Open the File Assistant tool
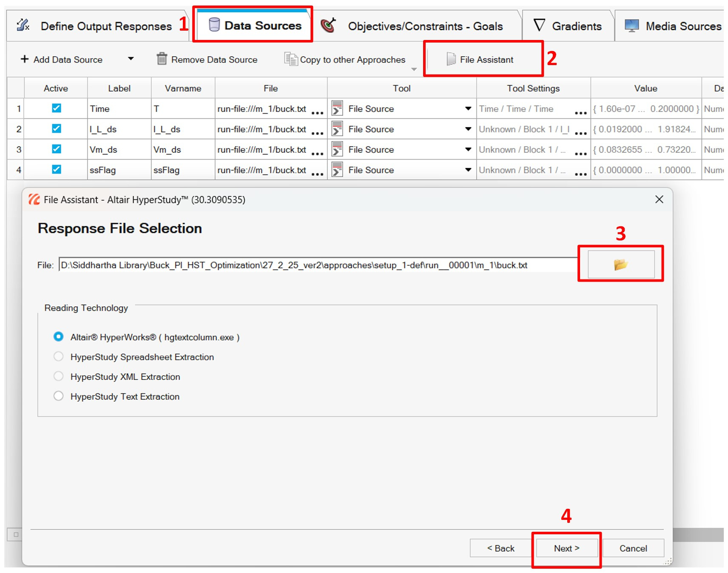Viewport: 728px width, 573px height. tap(481, 59)
